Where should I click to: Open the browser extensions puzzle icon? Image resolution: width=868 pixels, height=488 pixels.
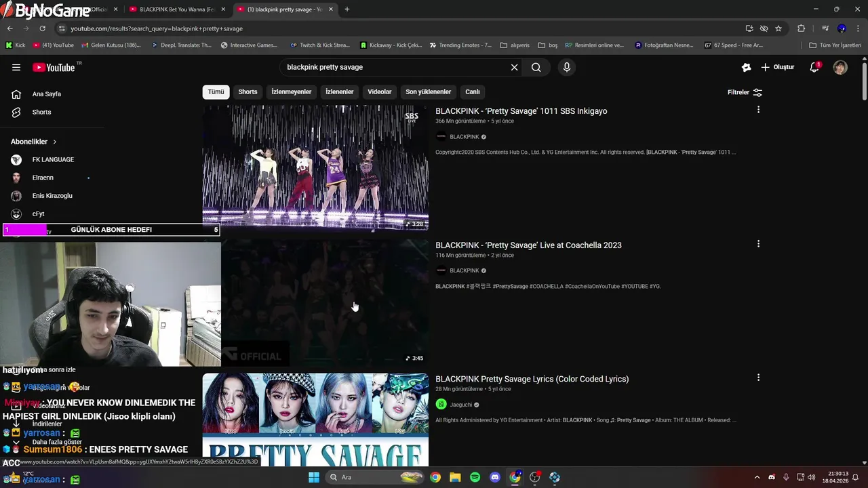pyautogui.click(x=801, y=28)
